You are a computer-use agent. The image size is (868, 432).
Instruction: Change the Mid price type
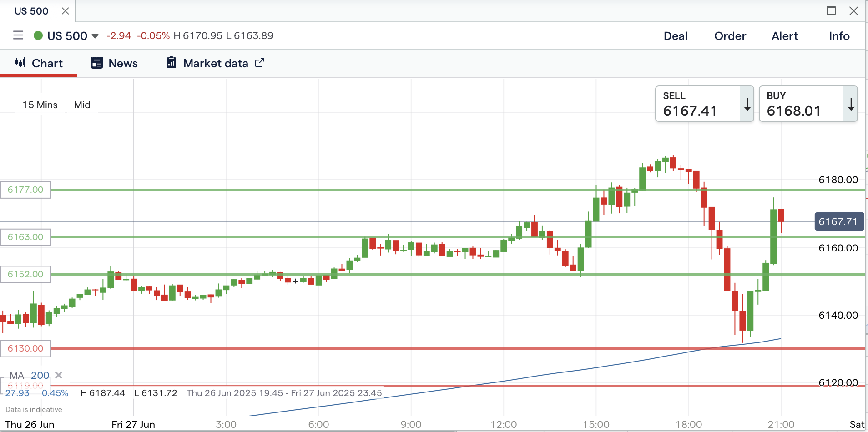coord(82,105)
